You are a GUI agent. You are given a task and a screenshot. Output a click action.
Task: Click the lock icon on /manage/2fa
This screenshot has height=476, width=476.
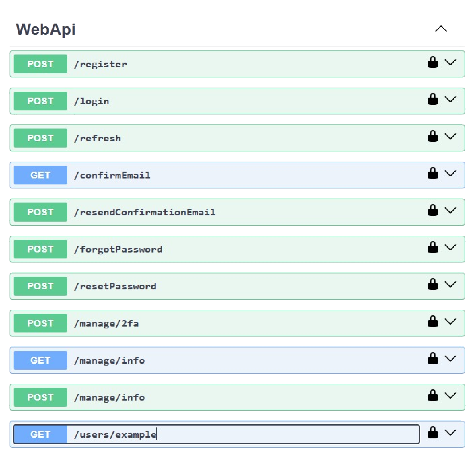click(433, 322)
